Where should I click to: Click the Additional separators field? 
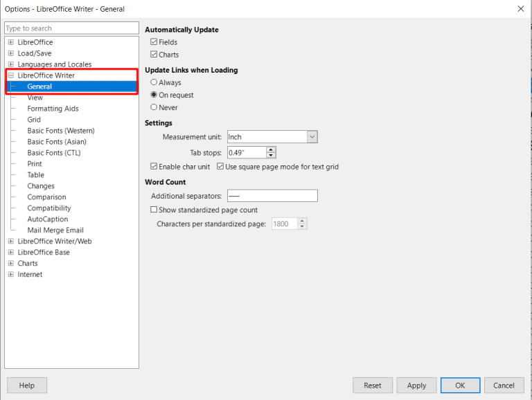(272, 196)
